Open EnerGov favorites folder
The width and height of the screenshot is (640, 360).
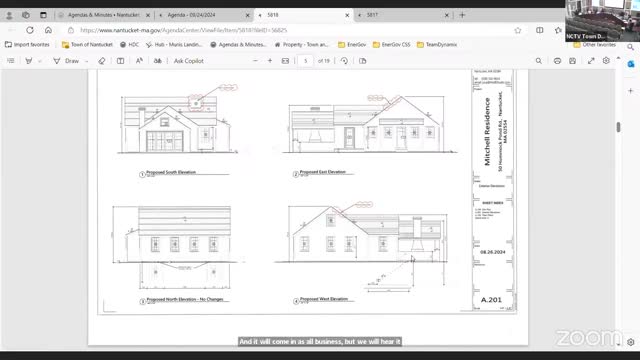pyautogui.click(x=352, y=44)
